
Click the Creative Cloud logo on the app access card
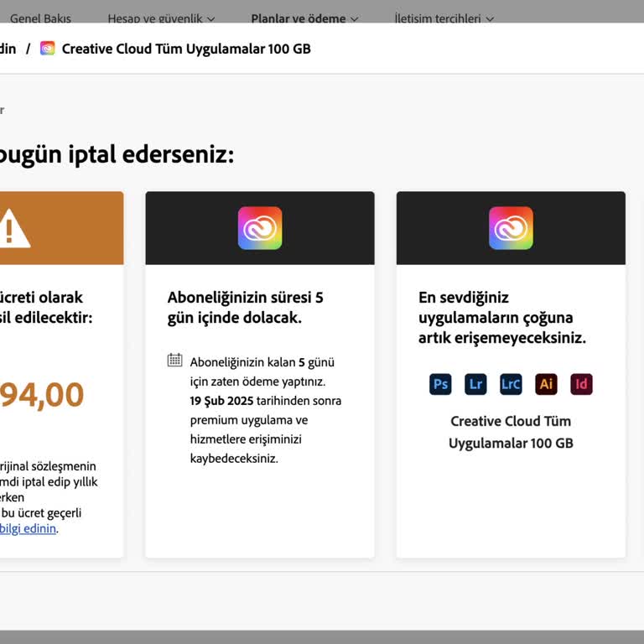(511, 228)
